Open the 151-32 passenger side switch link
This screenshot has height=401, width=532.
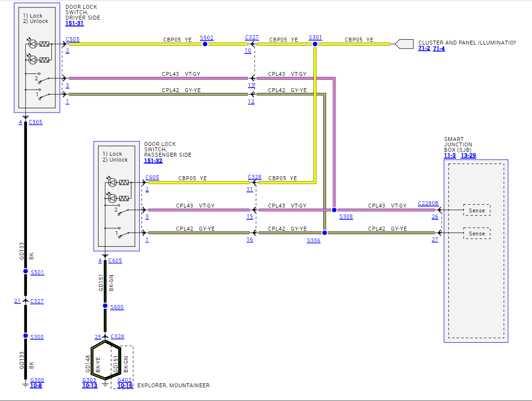click(x=153, y=161)
